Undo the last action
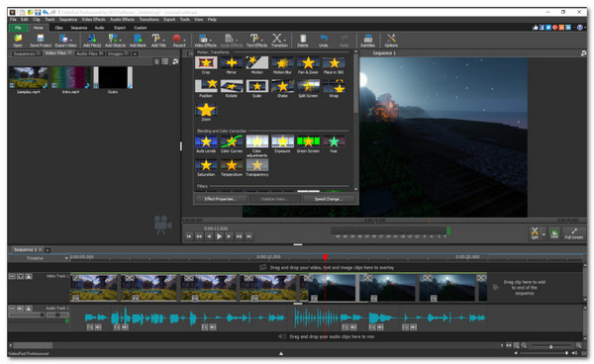The height and width of the screenshot is (364, 594). [323, 40]
